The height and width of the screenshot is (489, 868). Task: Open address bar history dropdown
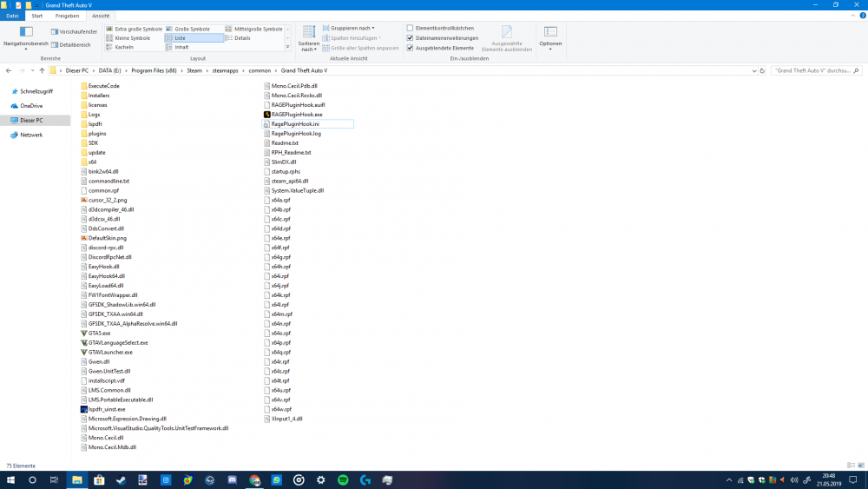click(x=754, y=71)
